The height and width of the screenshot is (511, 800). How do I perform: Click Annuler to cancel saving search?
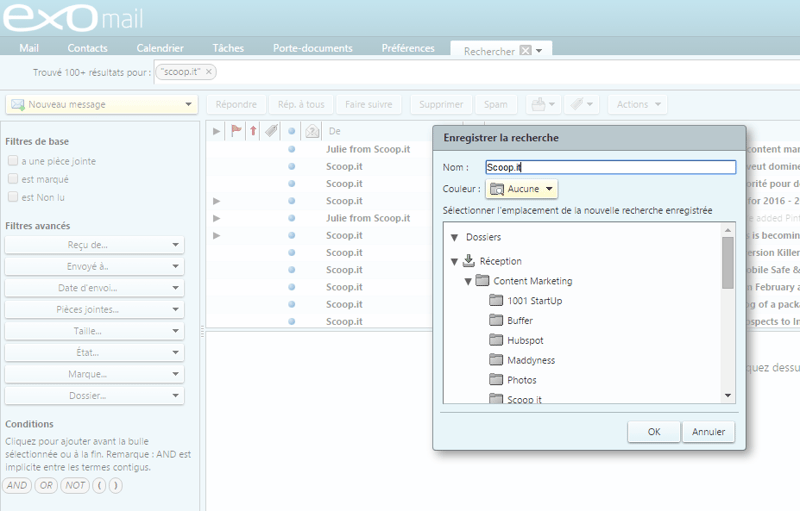(x=708, y=431)
